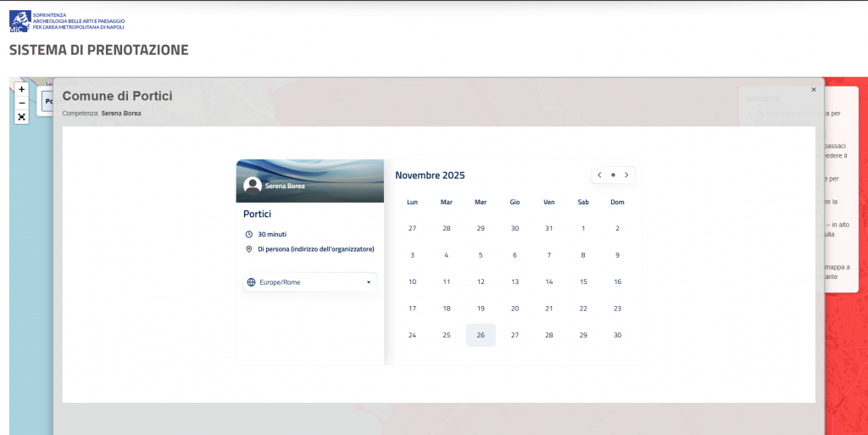Choose Saturday 29 November
Screen dimensions: 868x435
coord(583,335)
